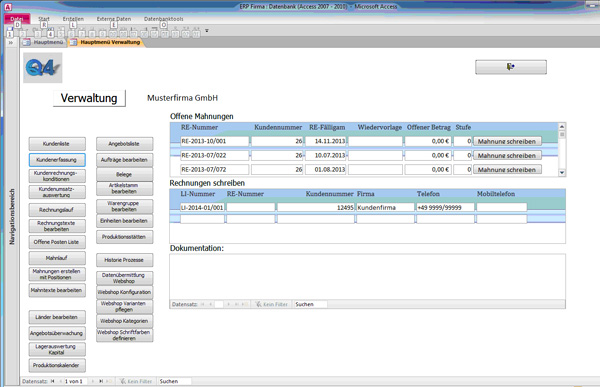Image resolution: width=600 pixels, height=387 pixels.
Task: Start the Rechnungslauf
Action: (x=57, y=210)
